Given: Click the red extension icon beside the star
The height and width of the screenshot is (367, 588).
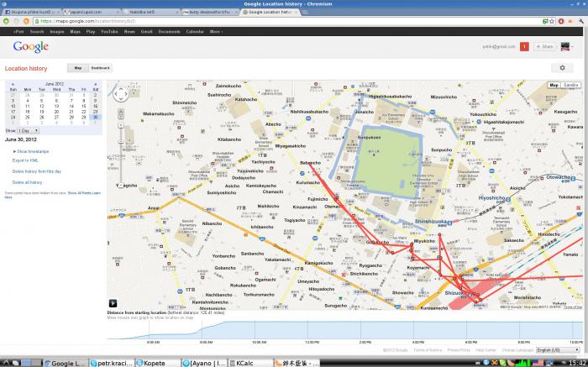Looking at the screenshot, I should (x=561, y=21).
